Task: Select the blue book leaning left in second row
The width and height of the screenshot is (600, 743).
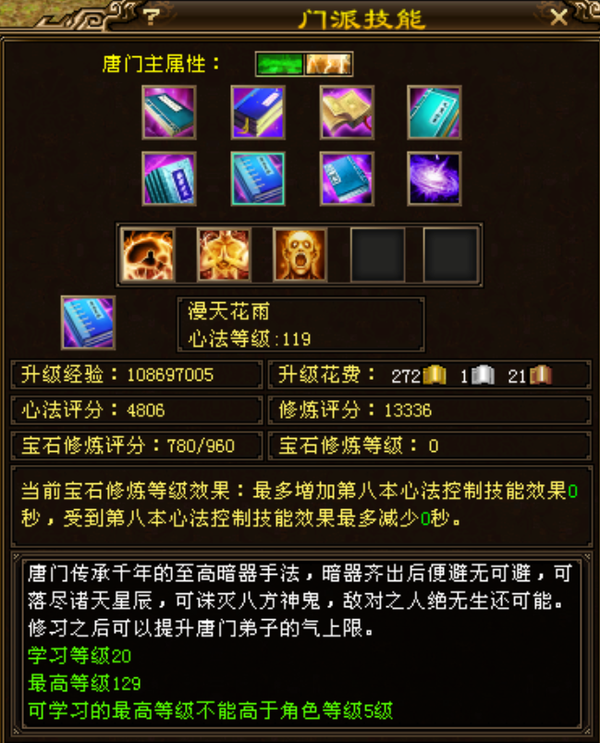Action: [169, 179]
